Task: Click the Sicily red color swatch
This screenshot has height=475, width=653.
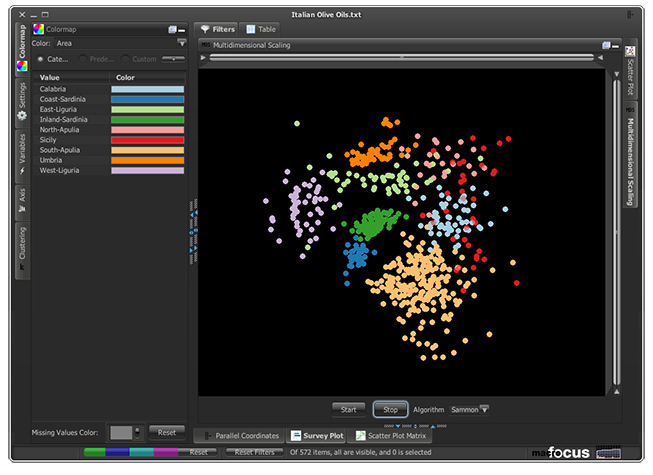Action: tap(149, 140)
